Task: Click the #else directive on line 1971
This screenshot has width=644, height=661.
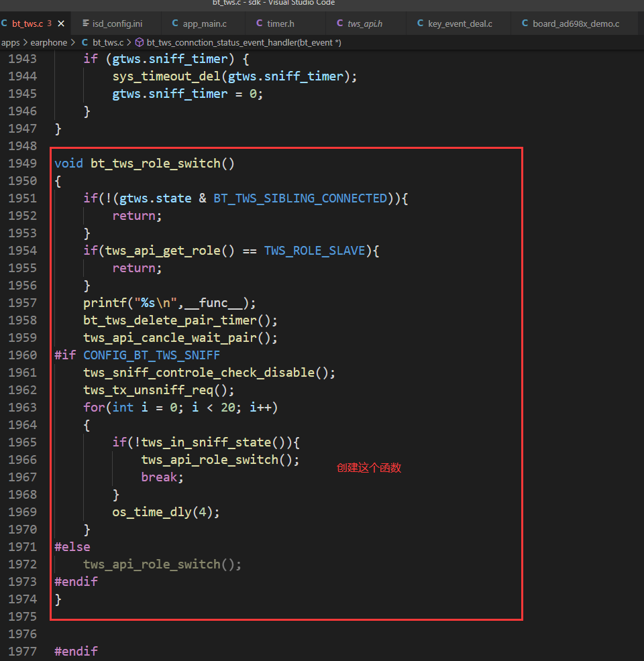Action: 72,547
